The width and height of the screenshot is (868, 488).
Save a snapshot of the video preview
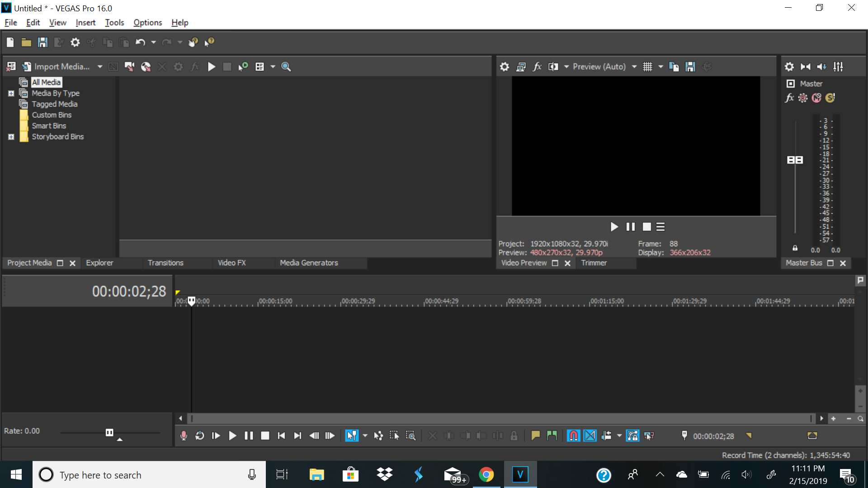coord(689,66)
